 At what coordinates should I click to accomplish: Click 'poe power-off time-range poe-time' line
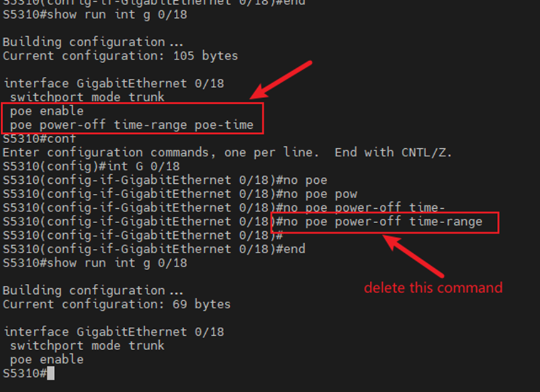coord(131,125)
